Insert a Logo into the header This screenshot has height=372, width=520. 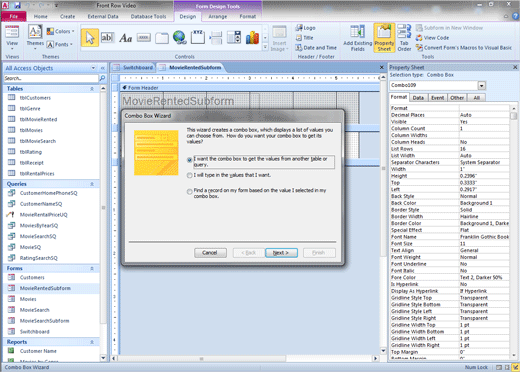coord(306,28)
